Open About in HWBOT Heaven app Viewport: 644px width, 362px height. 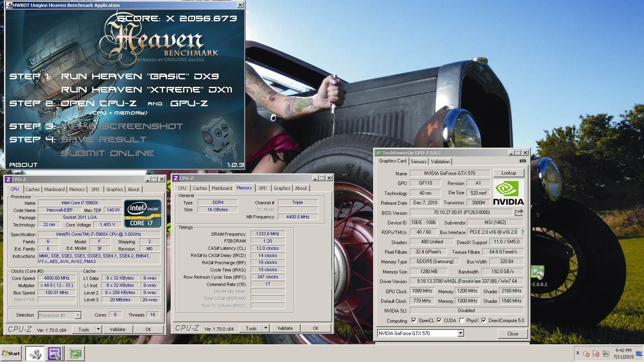pyautogui.click(x=23, y=165)
